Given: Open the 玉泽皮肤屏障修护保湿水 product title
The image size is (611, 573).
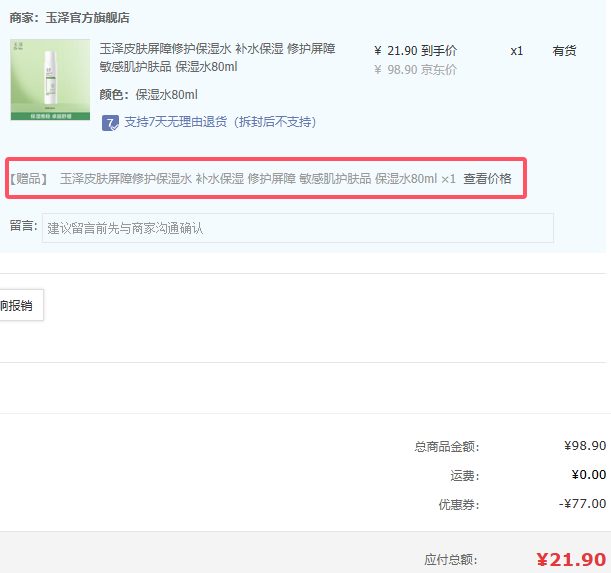Looking at the screenshot, I should pyautogui.click(x=217, y=58).
